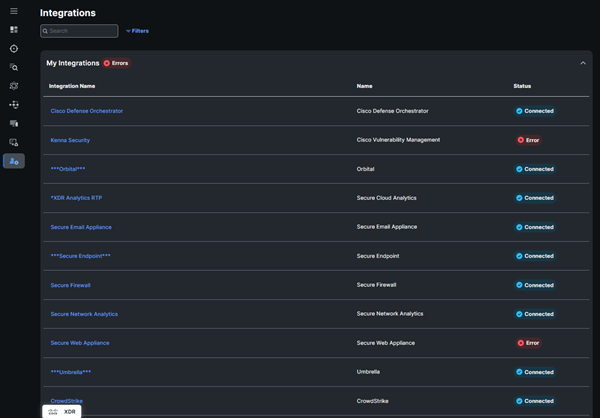Click the Status column header
This screenshot has height=418, width=600.
coord(522,86)
